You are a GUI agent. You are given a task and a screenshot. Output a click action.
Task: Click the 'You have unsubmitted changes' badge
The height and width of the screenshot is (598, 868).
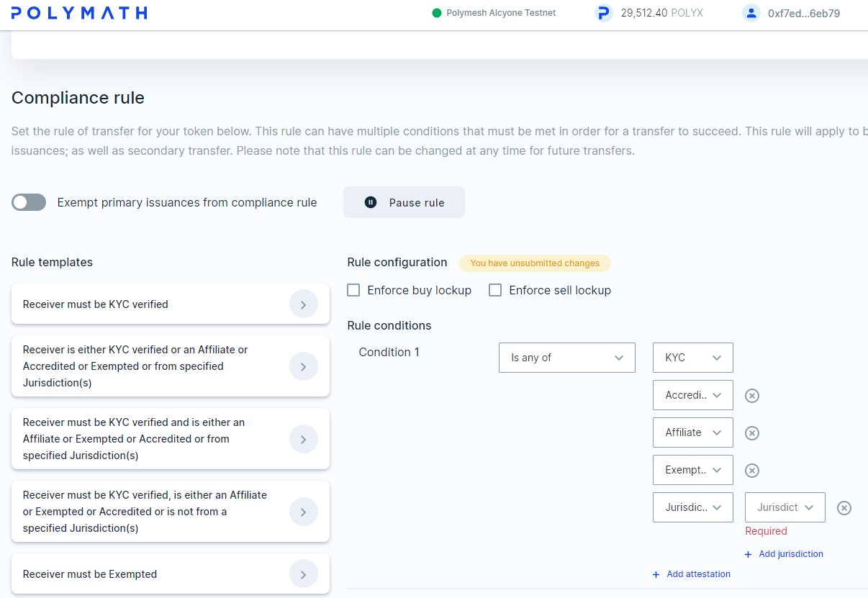click(x=535, y=263)
